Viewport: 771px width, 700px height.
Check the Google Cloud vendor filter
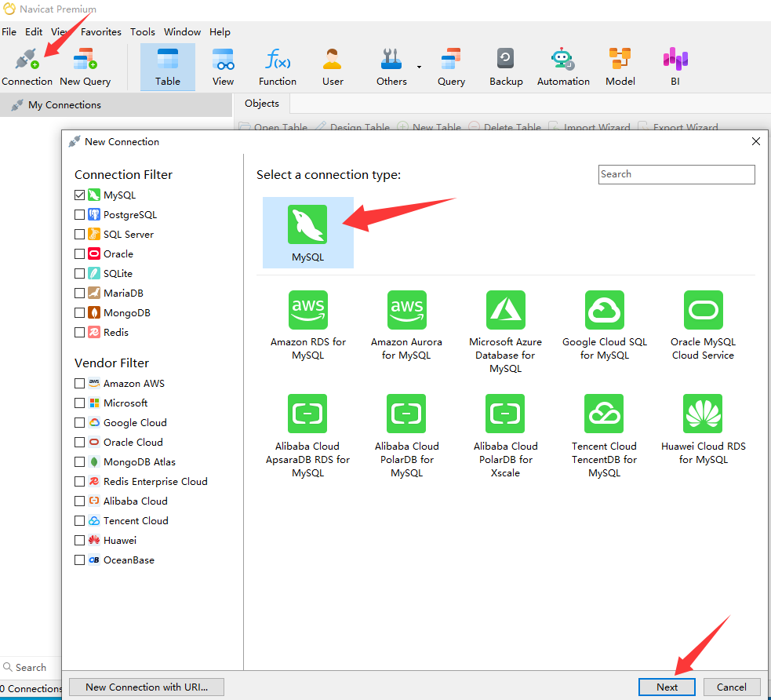(80, 422)
